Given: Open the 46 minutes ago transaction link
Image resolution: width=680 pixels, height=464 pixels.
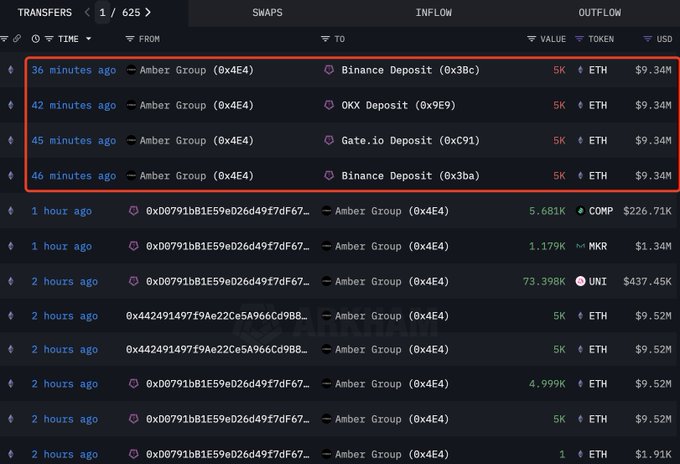Looking at the screenshot, I should click(74, 176).
